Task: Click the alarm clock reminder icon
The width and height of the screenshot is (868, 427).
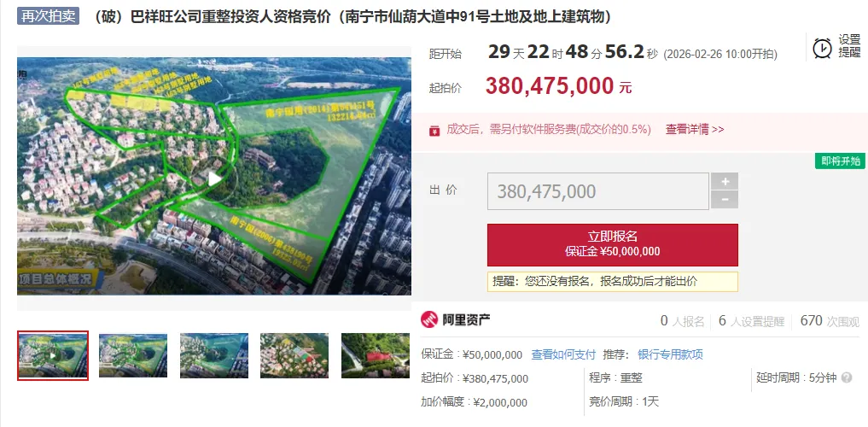Action: pyautogui.click(x=822, y=48)
